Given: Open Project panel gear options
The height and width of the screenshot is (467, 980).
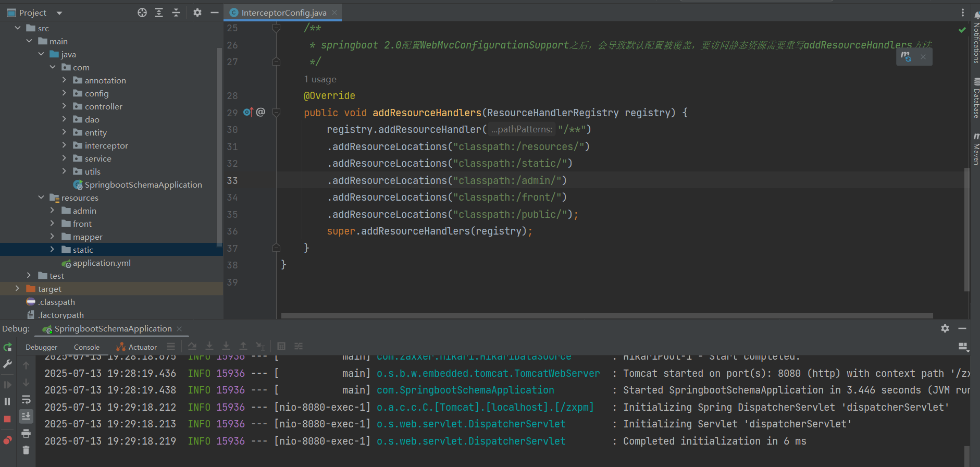Looking at the screenshot, I should pos(197,13).
